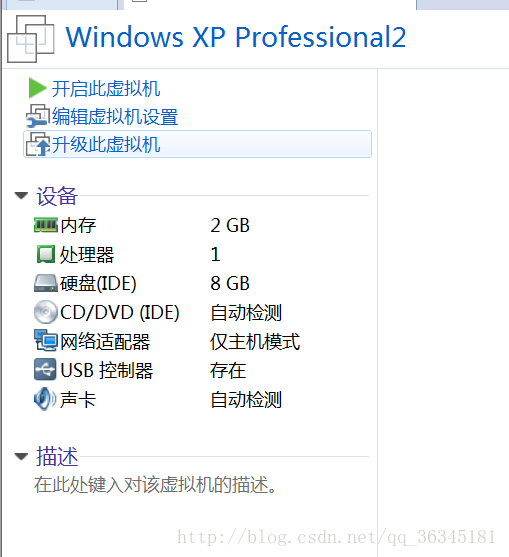
Task: Select the network adapter (网络适配器) icon
Action: tap(46, 341)
